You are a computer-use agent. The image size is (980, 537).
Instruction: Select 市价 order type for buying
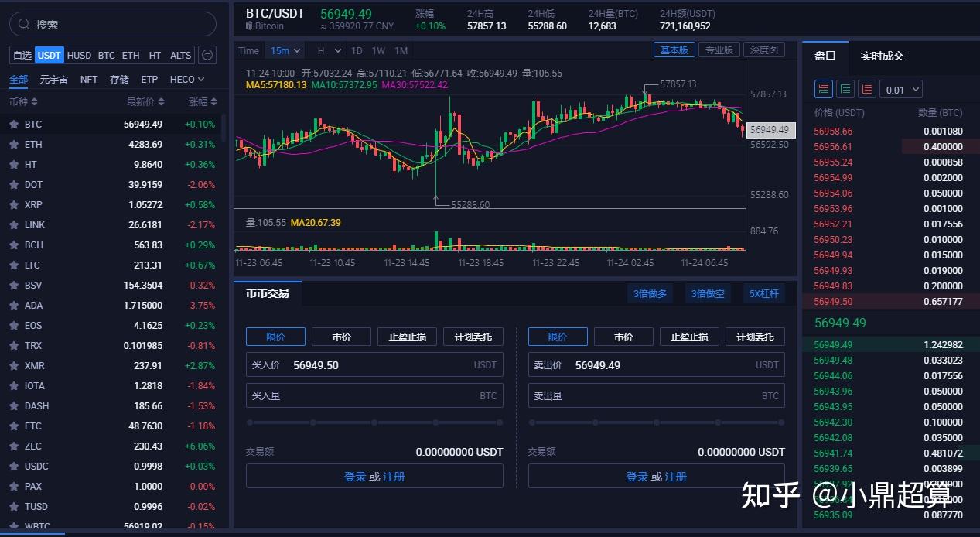point(341,337)
